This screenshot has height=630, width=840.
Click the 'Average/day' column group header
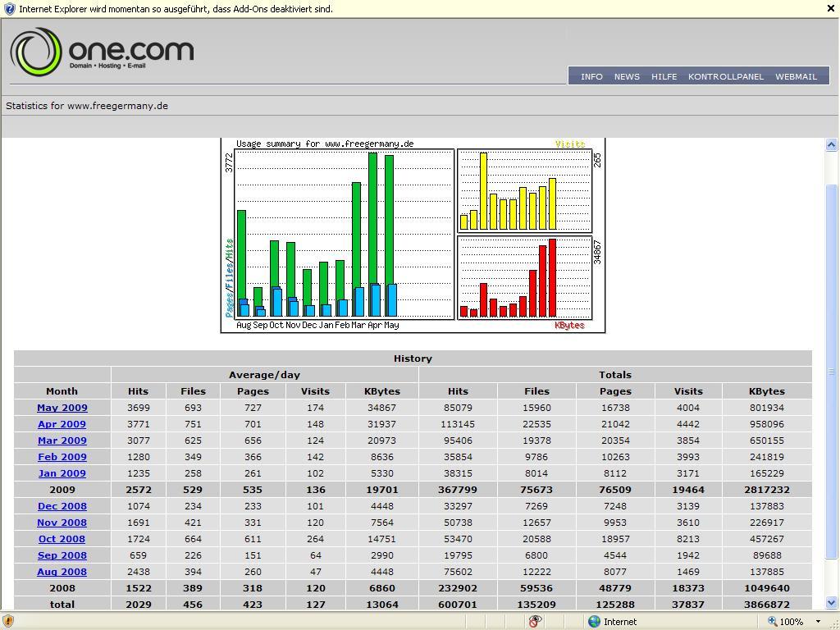[264, 375]
